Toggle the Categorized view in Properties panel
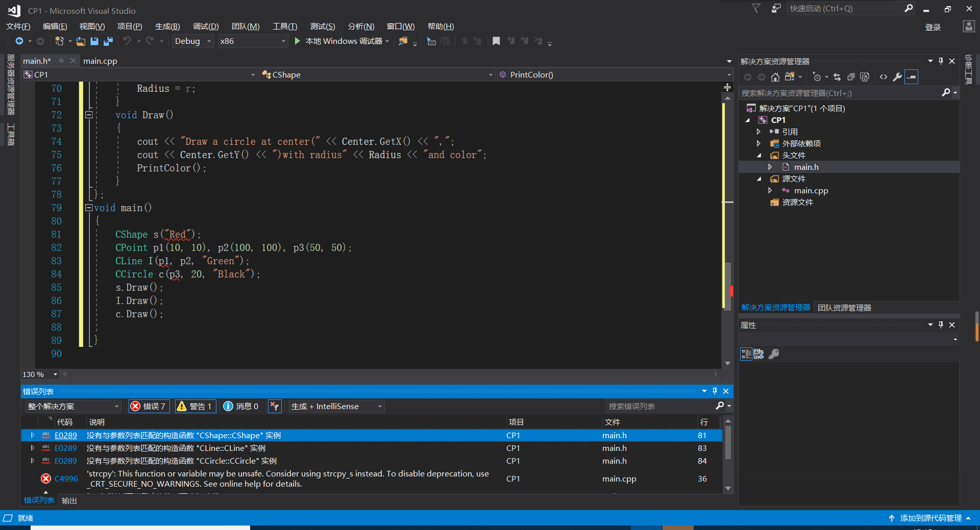 (x=746, y=354)
